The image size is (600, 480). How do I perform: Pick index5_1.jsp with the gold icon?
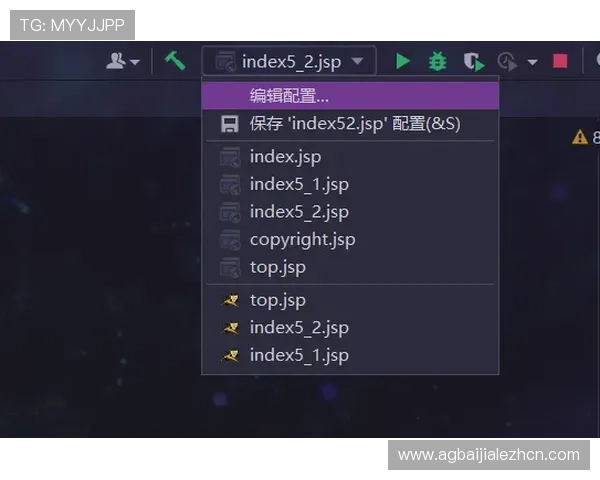pos(298,355)
